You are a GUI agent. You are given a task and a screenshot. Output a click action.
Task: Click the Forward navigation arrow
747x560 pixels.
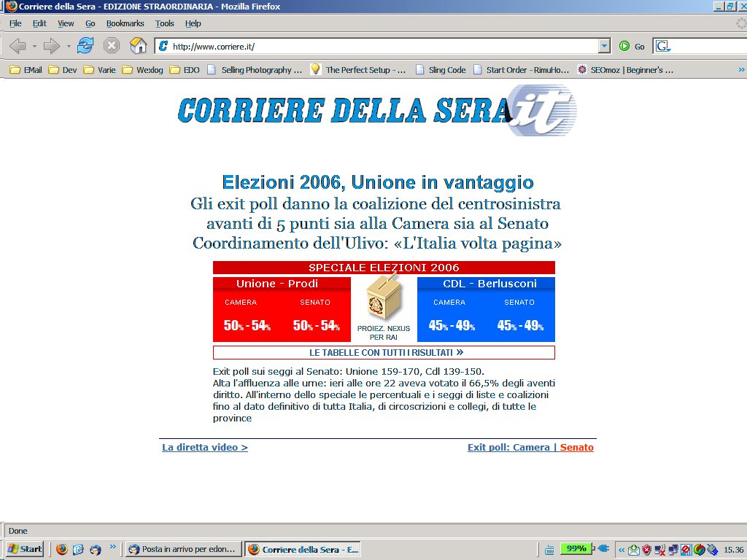click(x=52, y=46)
